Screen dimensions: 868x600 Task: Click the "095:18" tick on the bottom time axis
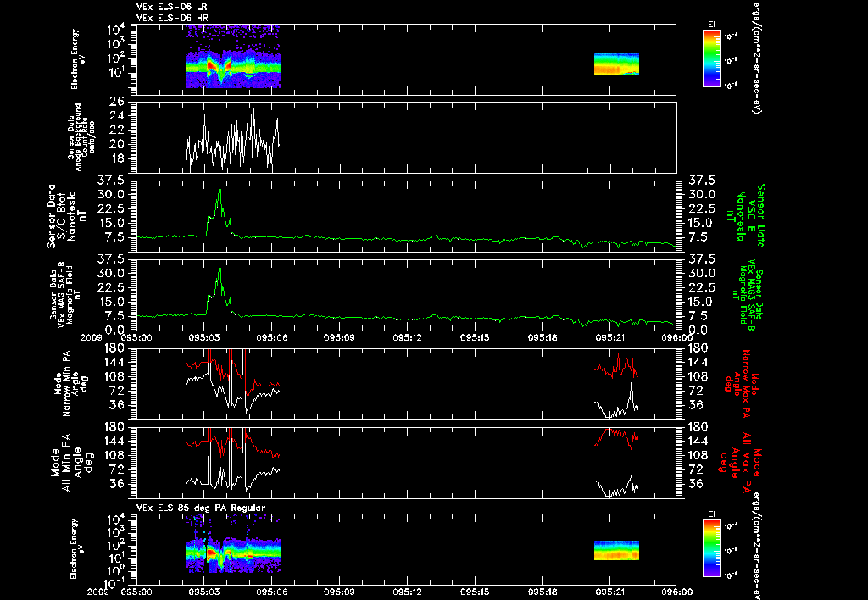click(542, 592)
